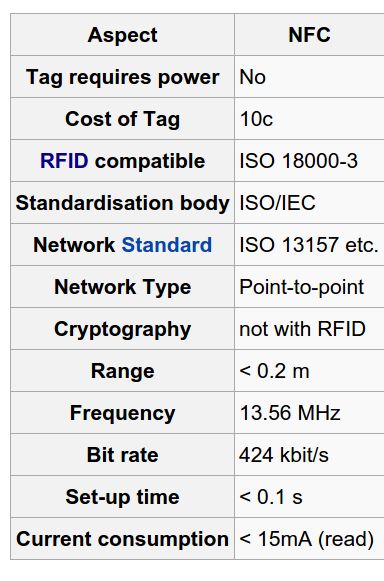This screenshot has width=384, height=581.
Task: Click the 424 kbit/s bit rate cell
Action: pos(309,455)
